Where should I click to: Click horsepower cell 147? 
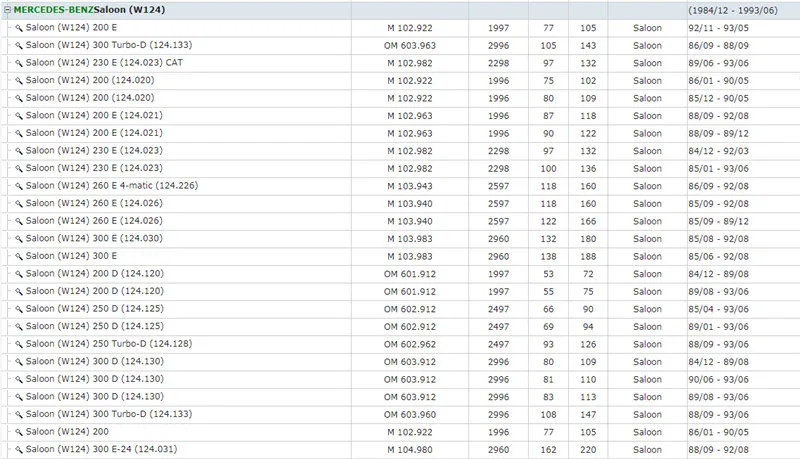coord(588,415)
